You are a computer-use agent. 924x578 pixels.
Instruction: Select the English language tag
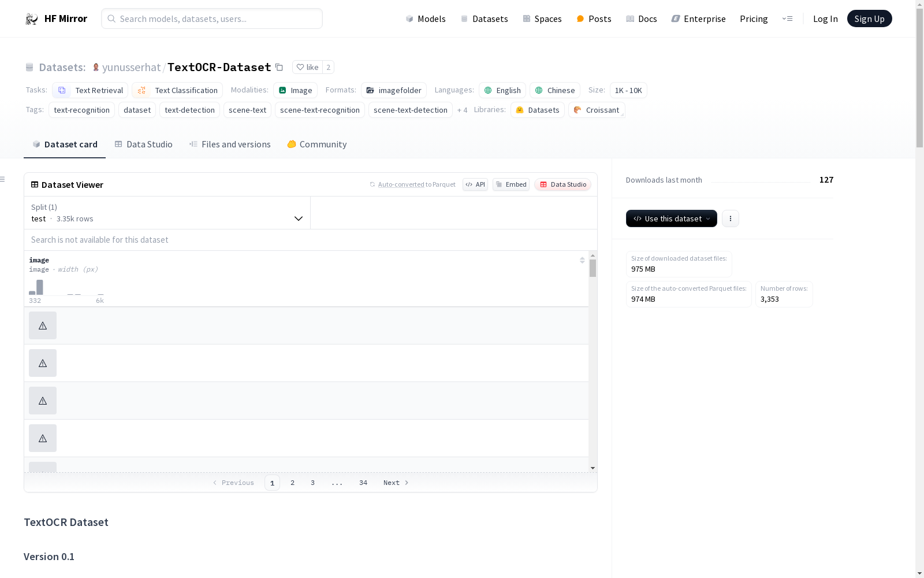coord(502,90)
